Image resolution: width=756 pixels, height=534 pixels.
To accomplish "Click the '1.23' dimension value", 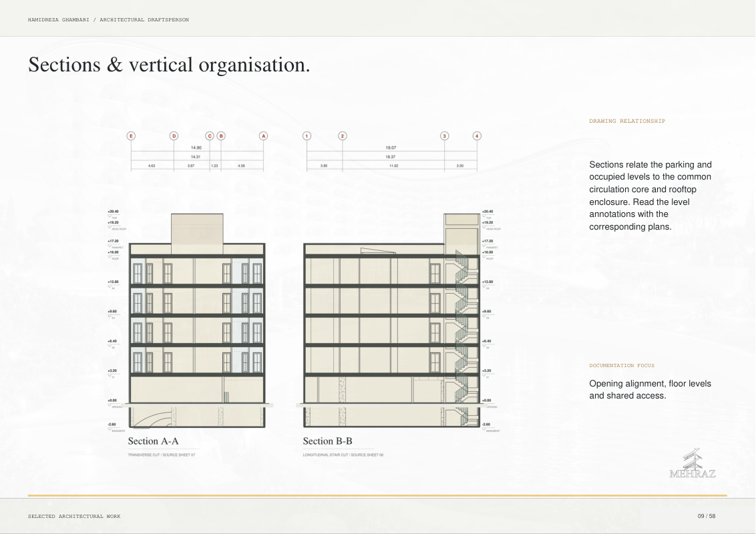I will pyautogui.click(x=214, y=166).
